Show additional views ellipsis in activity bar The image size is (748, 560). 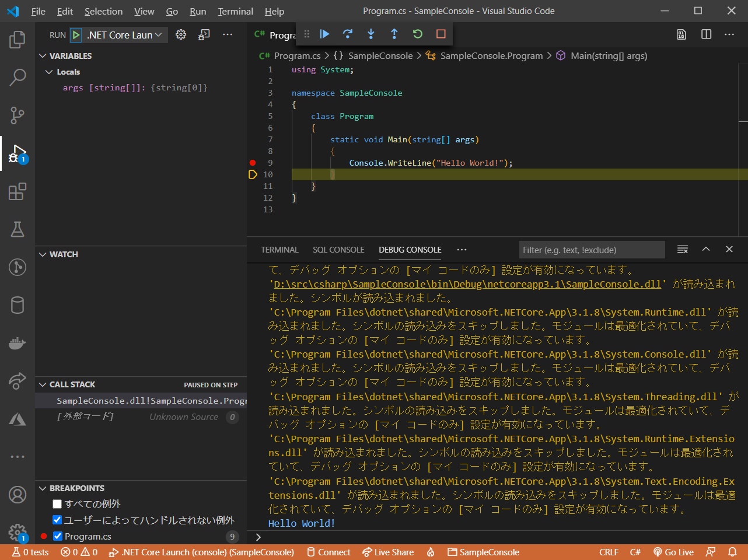[x=18, y=457]
